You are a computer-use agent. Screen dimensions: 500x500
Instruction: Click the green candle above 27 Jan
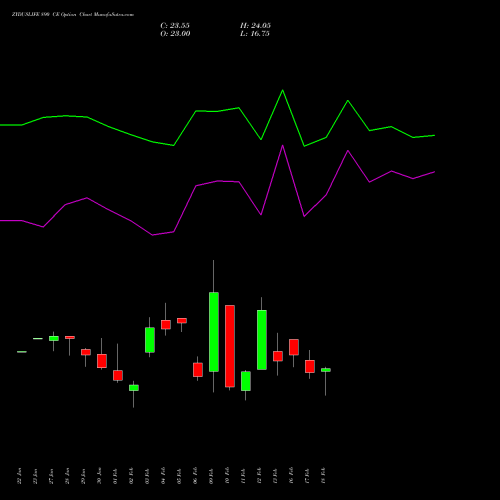54,339
